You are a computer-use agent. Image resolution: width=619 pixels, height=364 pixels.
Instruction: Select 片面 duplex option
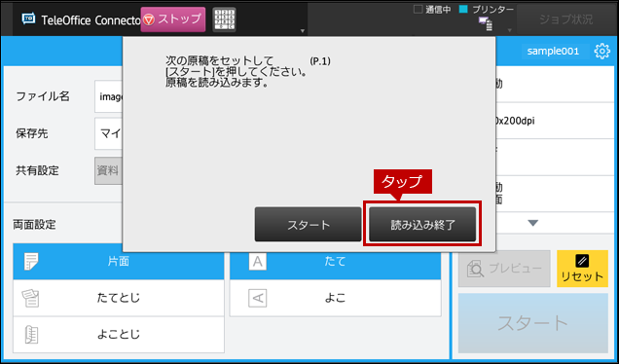(x=119, y=262)
